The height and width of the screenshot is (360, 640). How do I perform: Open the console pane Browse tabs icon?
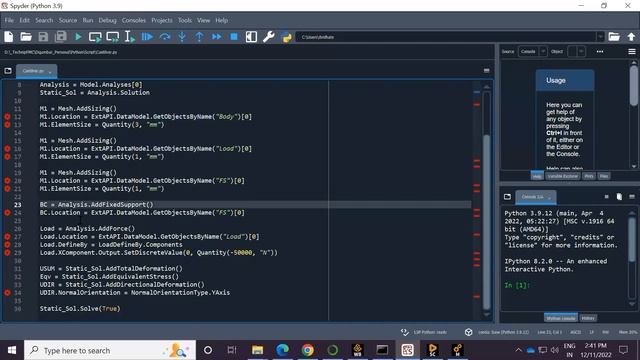tap(507, 197)
